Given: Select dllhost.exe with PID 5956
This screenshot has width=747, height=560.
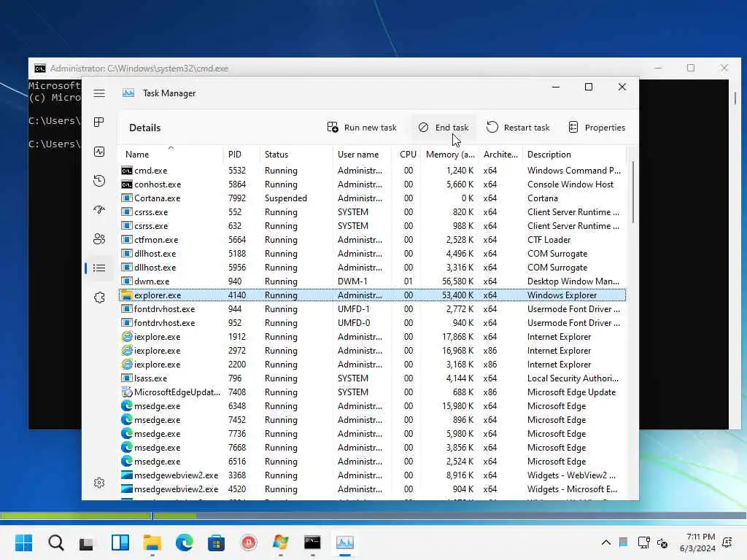Looking at the screenshot, I should [x=372, y=267].
